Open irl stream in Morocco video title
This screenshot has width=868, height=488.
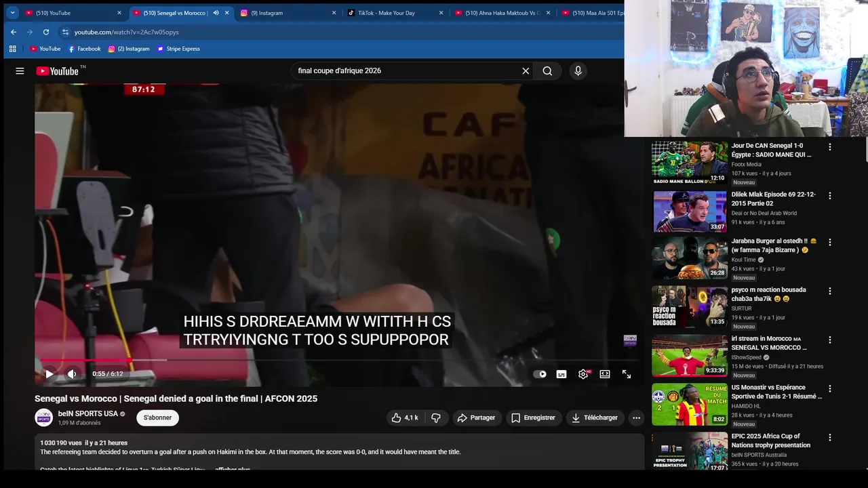coord(769,343)
